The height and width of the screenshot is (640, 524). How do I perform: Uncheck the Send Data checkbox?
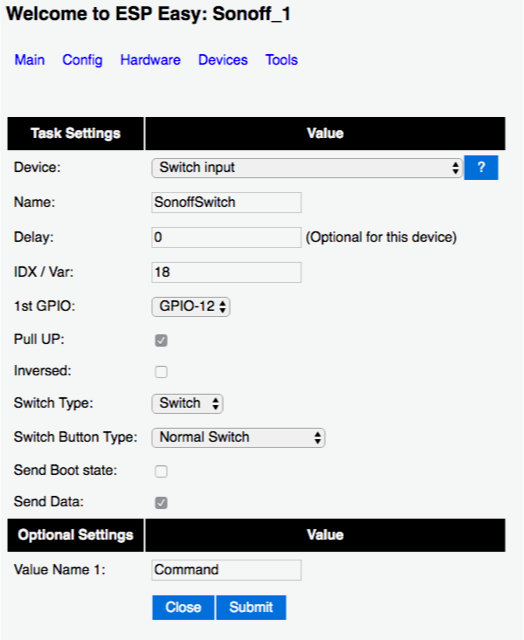(161, 502)
